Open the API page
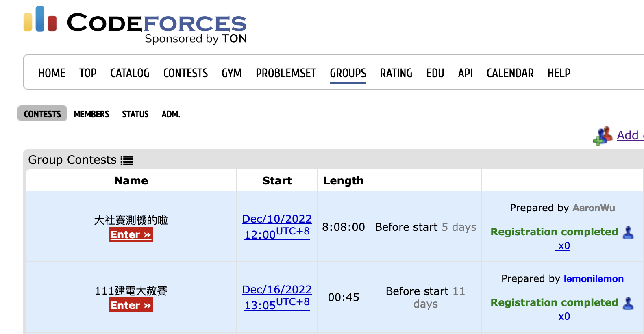Screen dimensions: 644x334 [466, 73]
